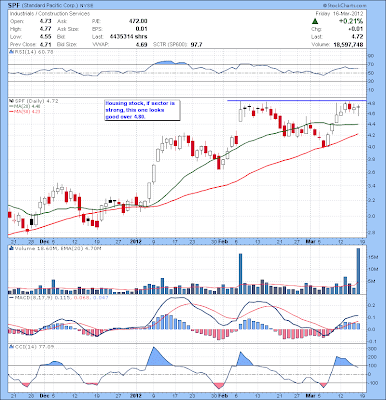
Task: Click the Prev Close value 4.71
Action: coord(46,44)
